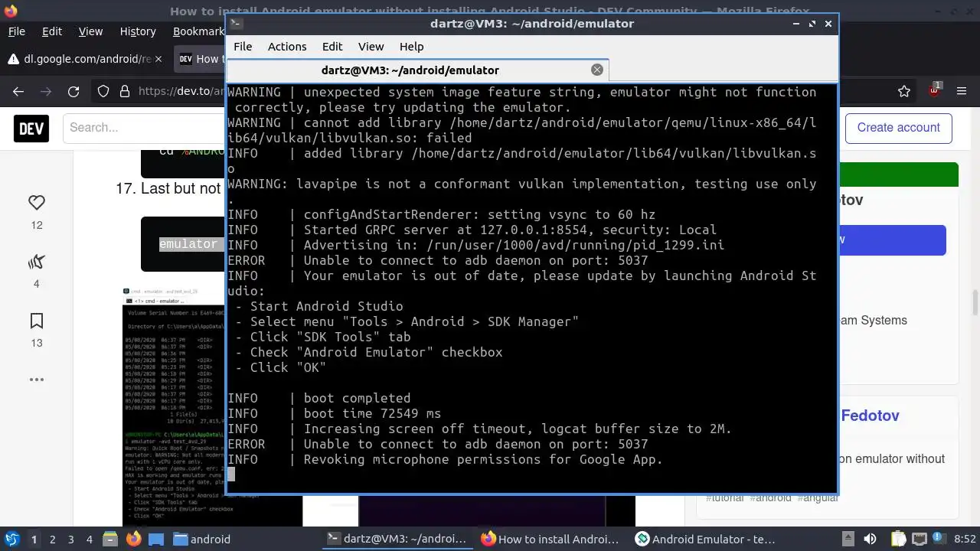The image size is (980, 551).
Task: Click the Firefox page vertical scrollbar
Action: point(975,302)
